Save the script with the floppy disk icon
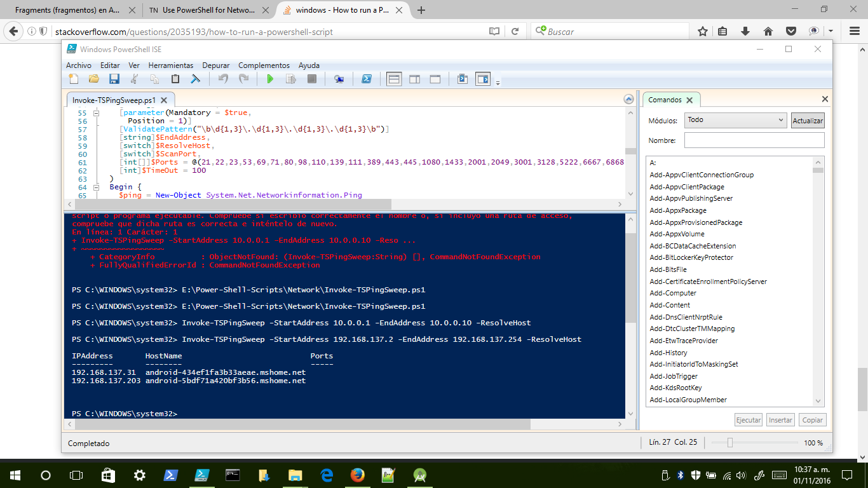This screenshot has height=488, width=868. tap(114, 79)
